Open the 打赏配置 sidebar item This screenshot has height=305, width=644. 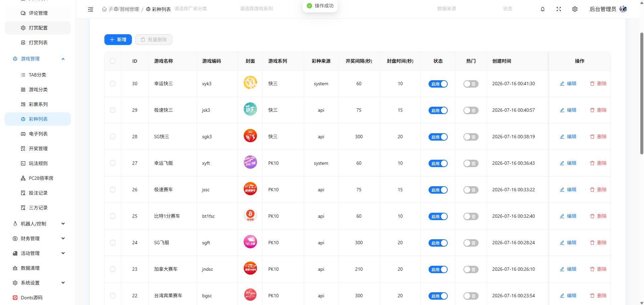38,28
